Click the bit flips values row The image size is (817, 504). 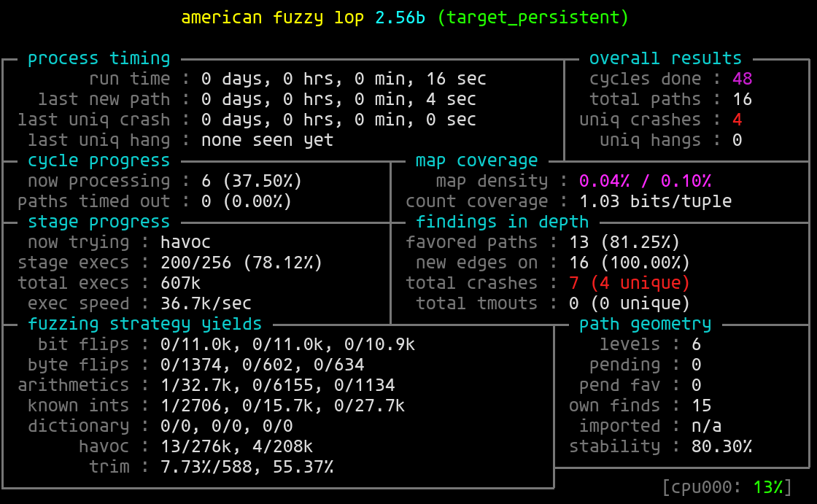(287, 344)
